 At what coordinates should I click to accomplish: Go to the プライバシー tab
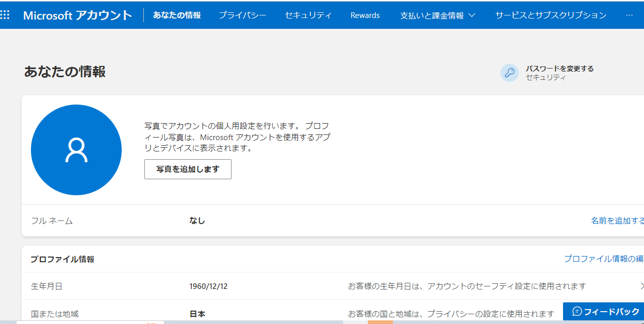[242, 15]
